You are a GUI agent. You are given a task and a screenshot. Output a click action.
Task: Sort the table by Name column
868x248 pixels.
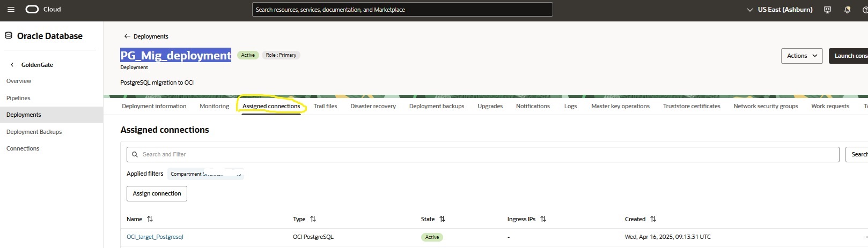coord(150,219)
